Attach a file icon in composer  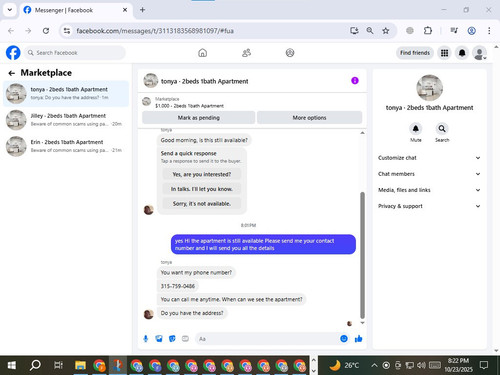point(159,339)
